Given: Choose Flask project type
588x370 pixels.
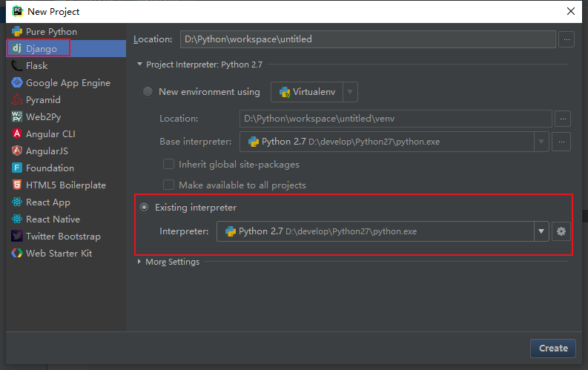Looking at the screenshot, I should point(66,65).
